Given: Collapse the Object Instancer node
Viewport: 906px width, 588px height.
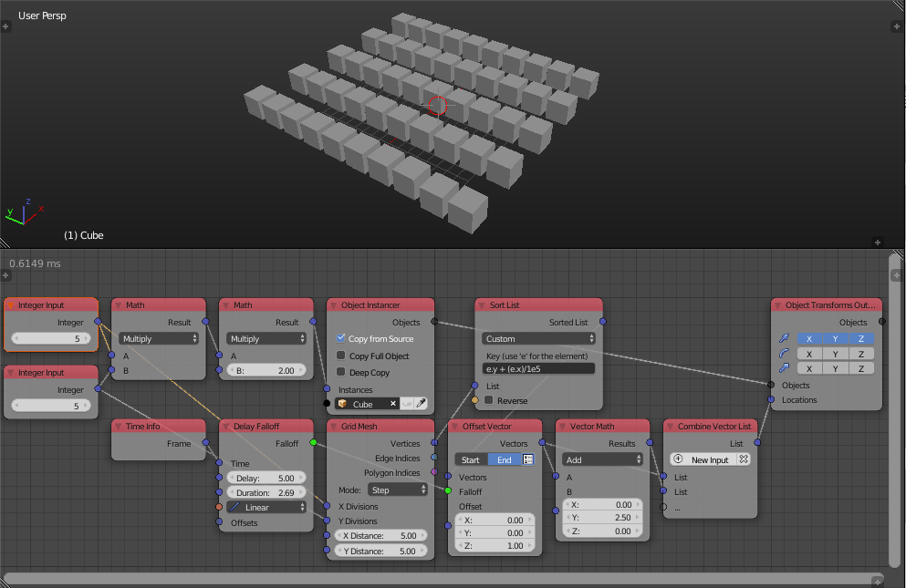Looking at the screenshot, I should click(333, 305).
